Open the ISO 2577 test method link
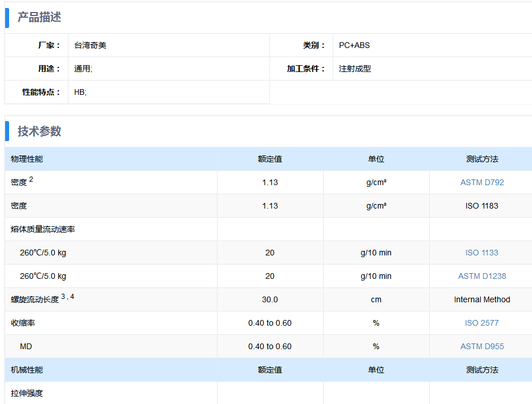 482,323
